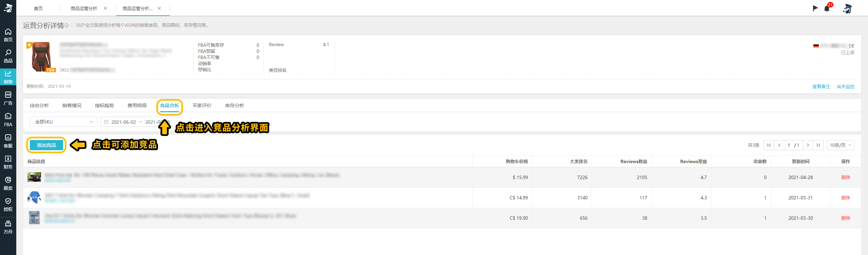Delete the first competitor row via 删除
The height and width of the screenshot is (255, 868).
845,177
